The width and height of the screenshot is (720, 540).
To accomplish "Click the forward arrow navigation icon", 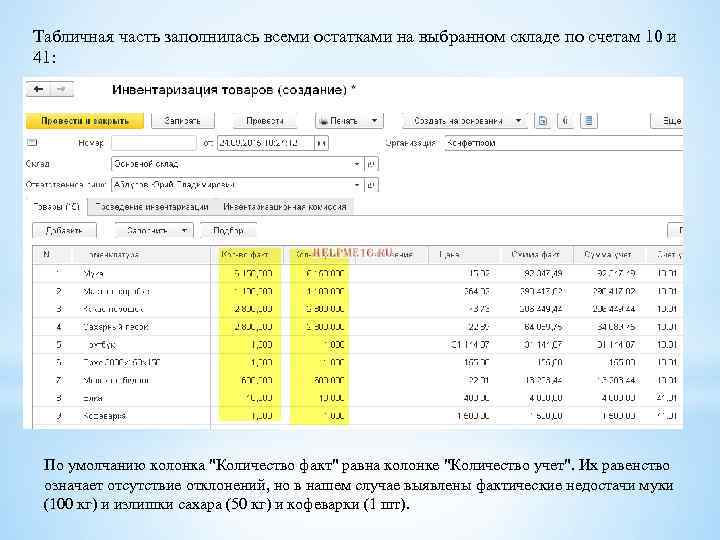I will 61,89.
